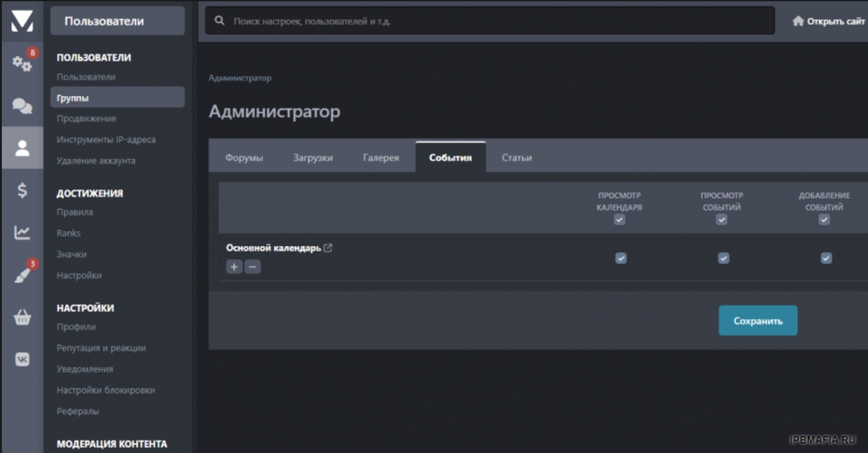Click the Сохранить button
This screenshot has width=868, height=453.
[757, 321]
